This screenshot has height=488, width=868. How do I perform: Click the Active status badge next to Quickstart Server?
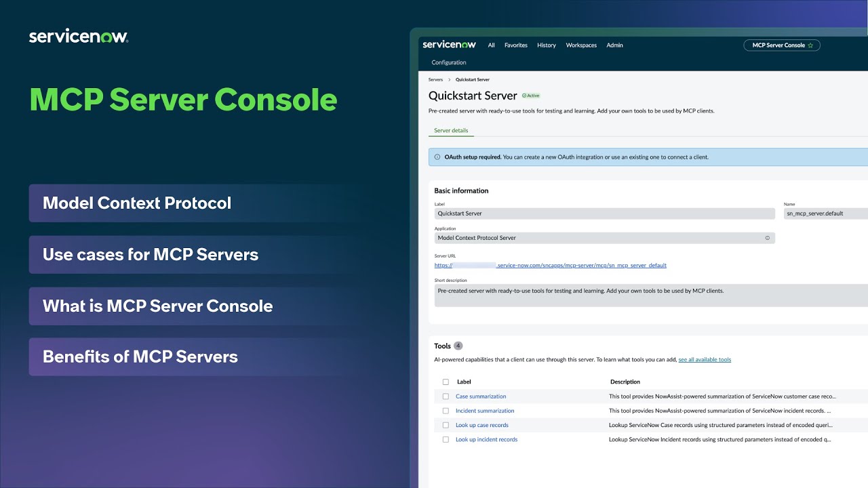530,95
